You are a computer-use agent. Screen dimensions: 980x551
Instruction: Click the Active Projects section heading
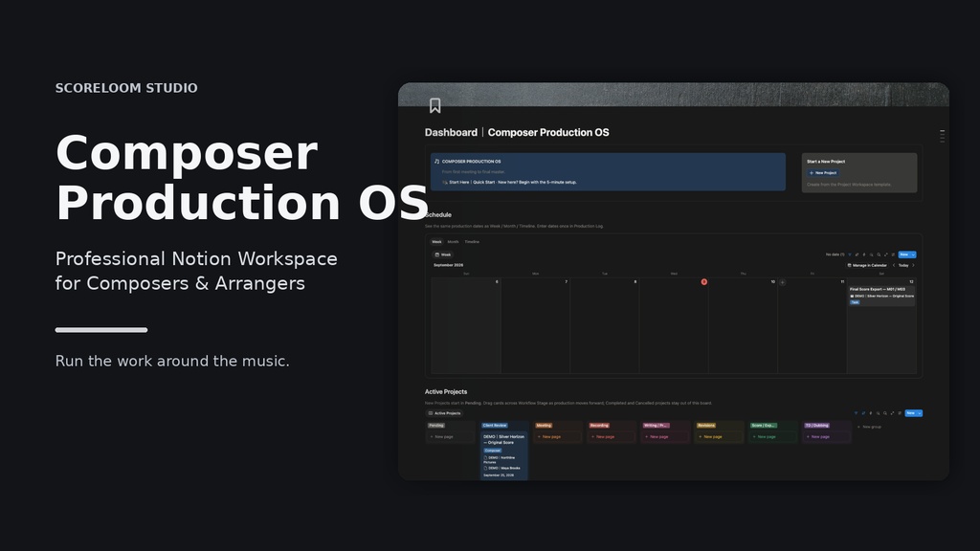tap(446, 391)
